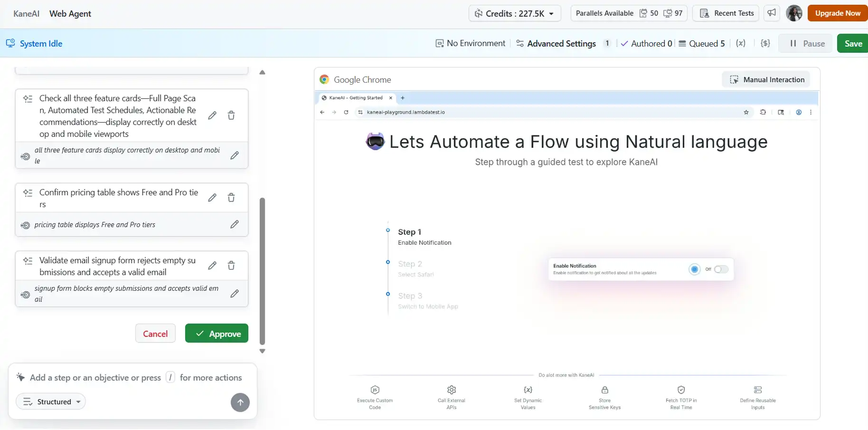This screenshot has height=430, width=868.
Task: Open the secrets {$} icon
Action: [x=765, y=43]
